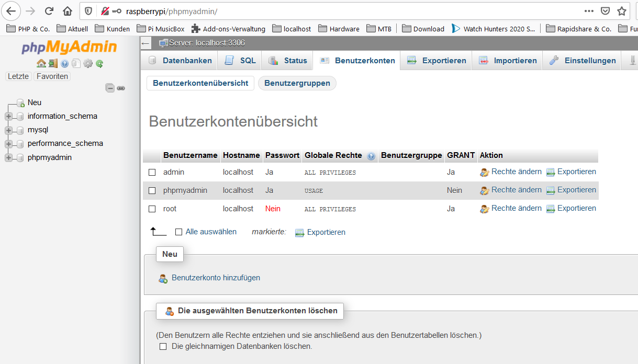
Task: Switch to the SQL tab
Action: tap(240, 61)
